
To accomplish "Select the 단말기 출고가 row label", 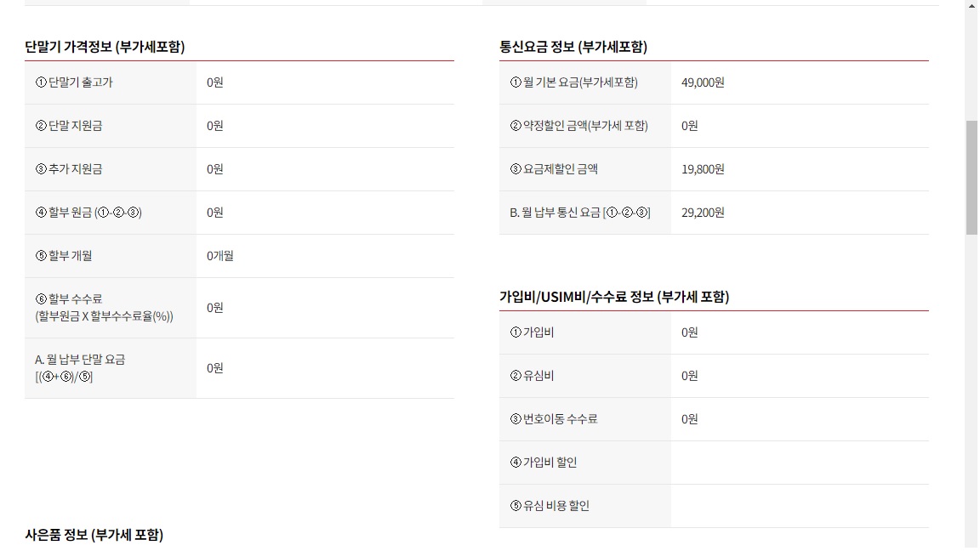I will tap(74, 82).
